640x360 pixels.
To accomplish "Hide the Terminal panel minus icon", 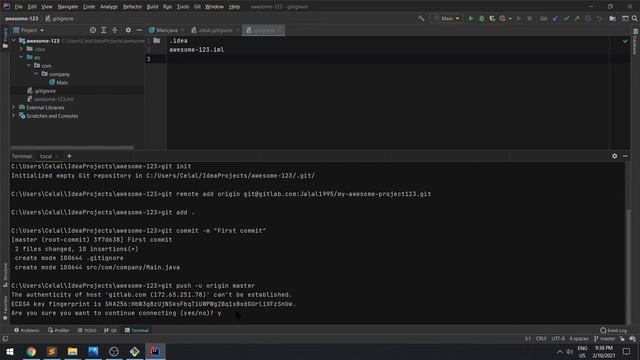I will click(x=625, y=156).
